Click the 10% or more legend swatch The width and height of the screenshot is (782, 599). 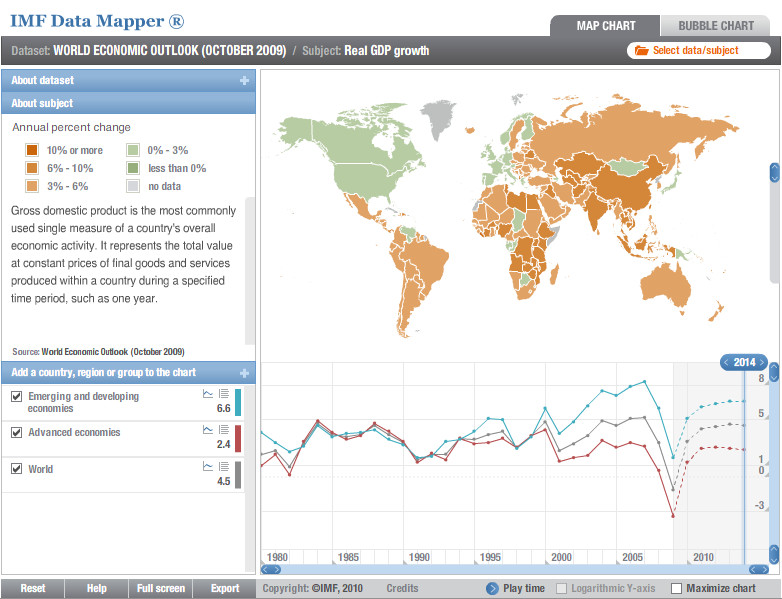[32, 150]
